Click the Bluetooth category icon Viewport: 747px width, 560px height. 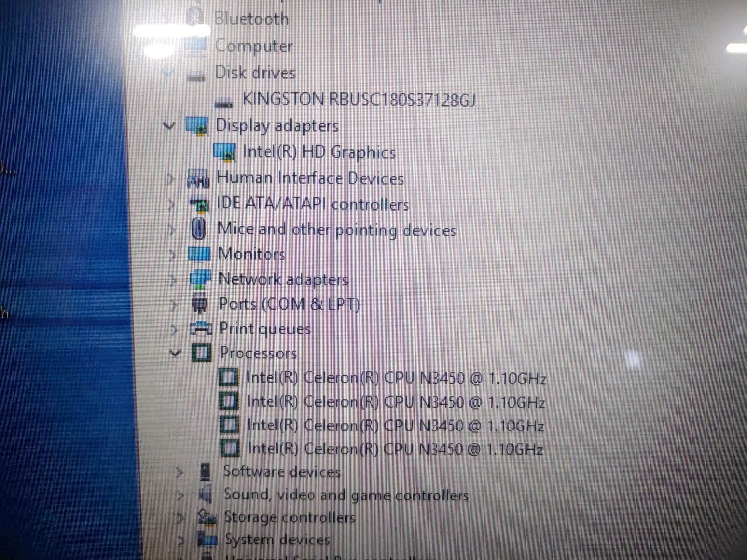[x=195, y=18]
